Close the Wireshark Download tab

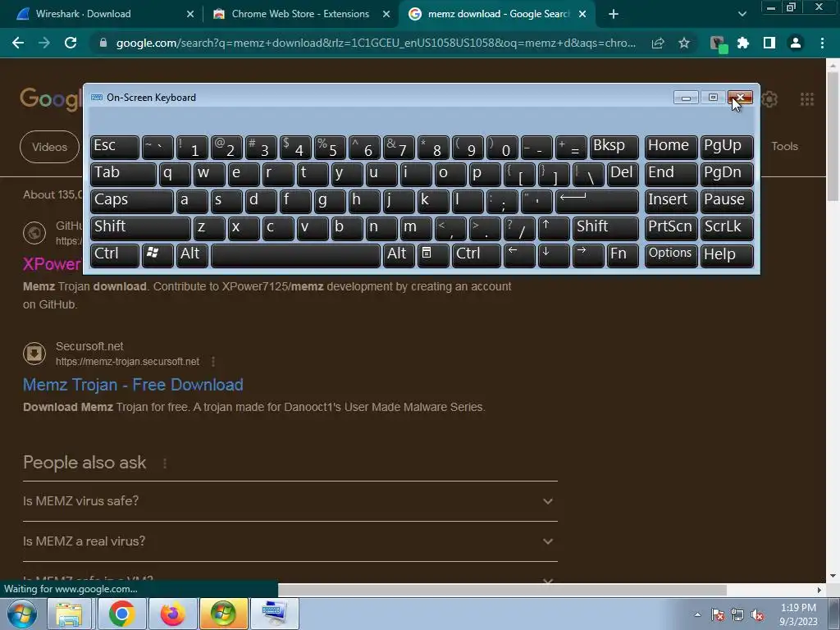pos(190,15)
